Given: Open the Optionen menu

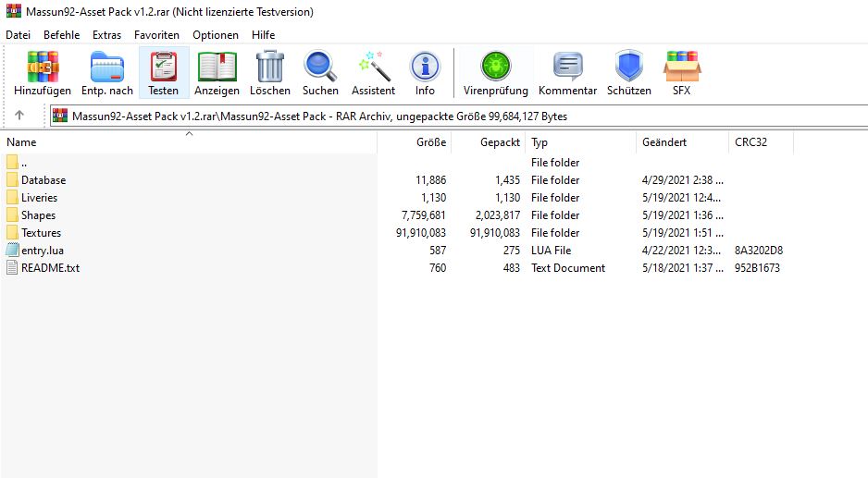Looking at the screenshot, I should [216, 35].
